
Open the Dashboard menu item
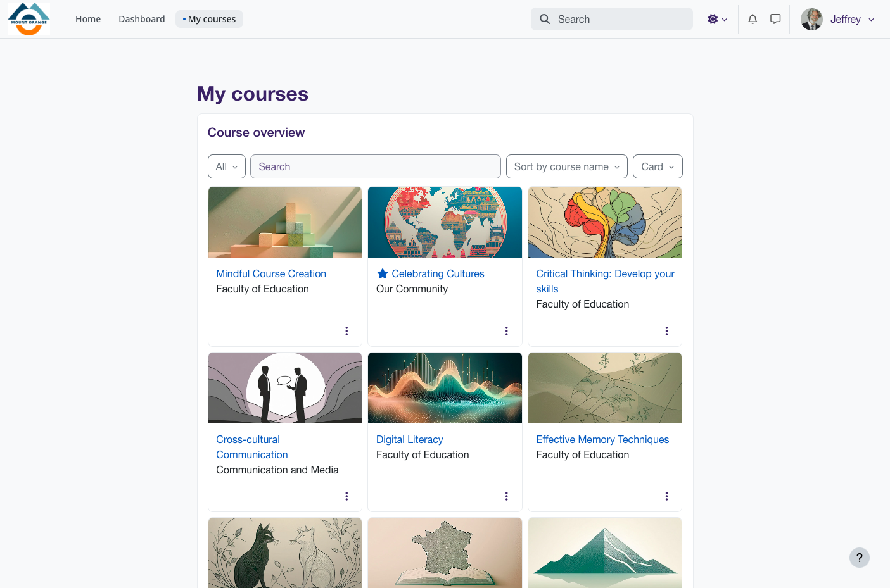pyautogui.click(x=142, y=19)
